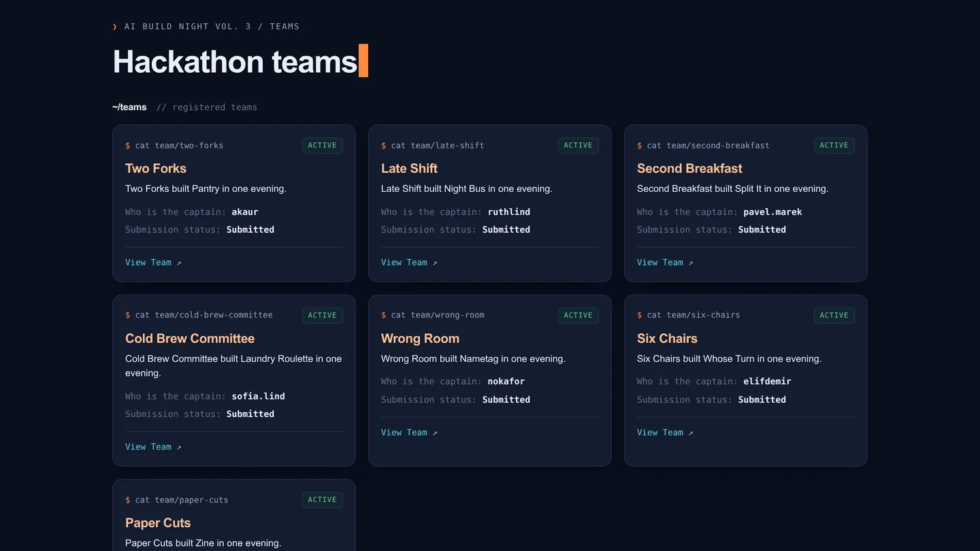Click Submitted status on Two Forks card
The width and height of the screenshot is (980, 551).
point(250,230)
